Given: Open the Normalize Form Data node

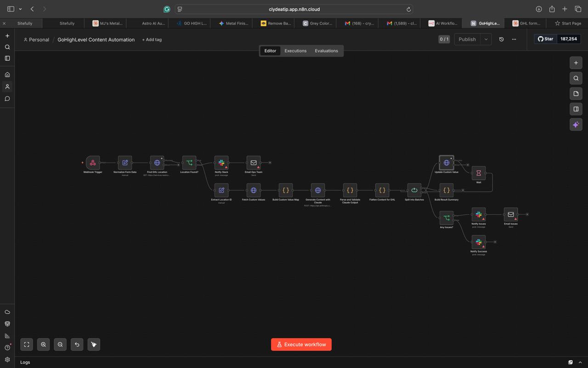Looking at the screenshot, I should (x=125, y=163).
